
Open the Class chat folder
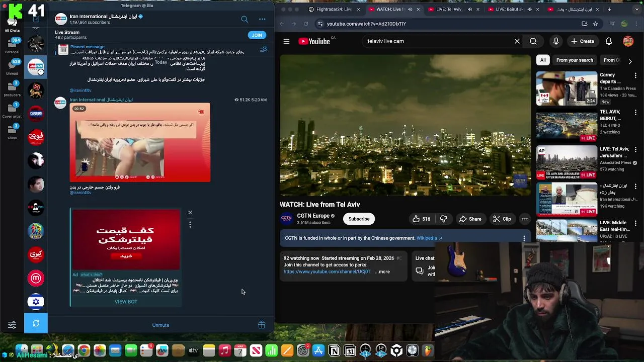[x=12, y=131]
